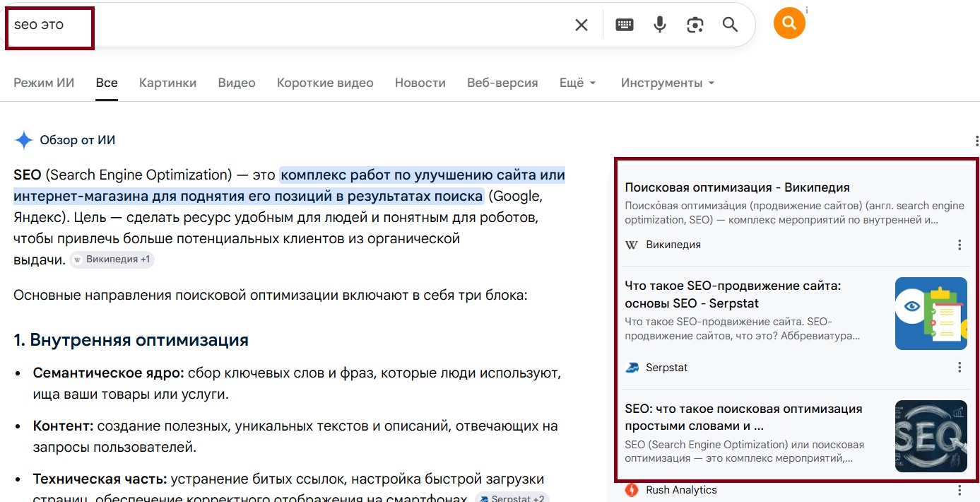Click the Serpstat +2 citation chip
The image size is (980, 502).
pyautogui.click(x=512, y=497)
